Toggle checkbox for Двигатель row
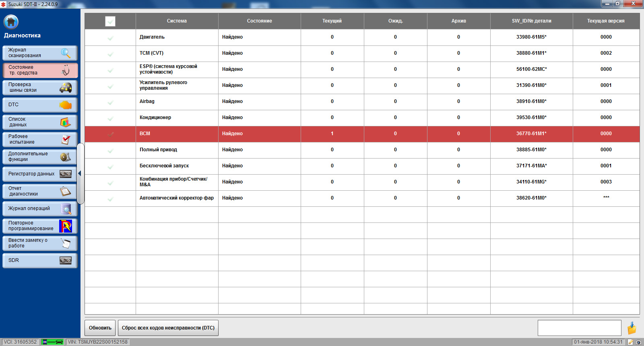Viewport: 644px width, 346px height. click(x=110, y=37)
